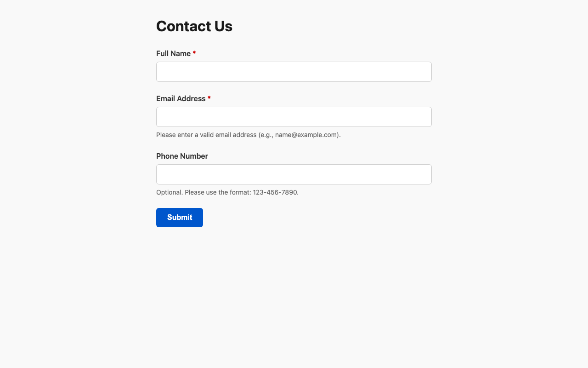
Task: Click the red asterisk next to Full Name
Action: [x=194, y=53]
